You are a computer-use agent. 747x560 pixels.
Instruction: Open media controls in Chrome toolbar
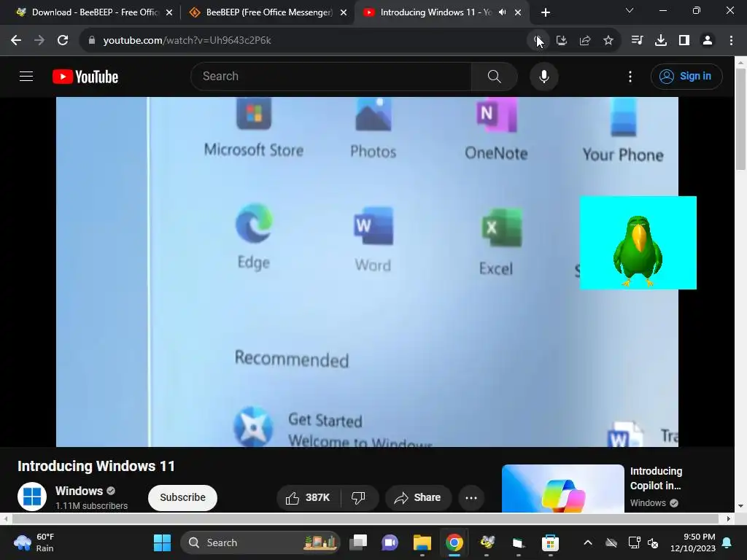pos(637,40)
